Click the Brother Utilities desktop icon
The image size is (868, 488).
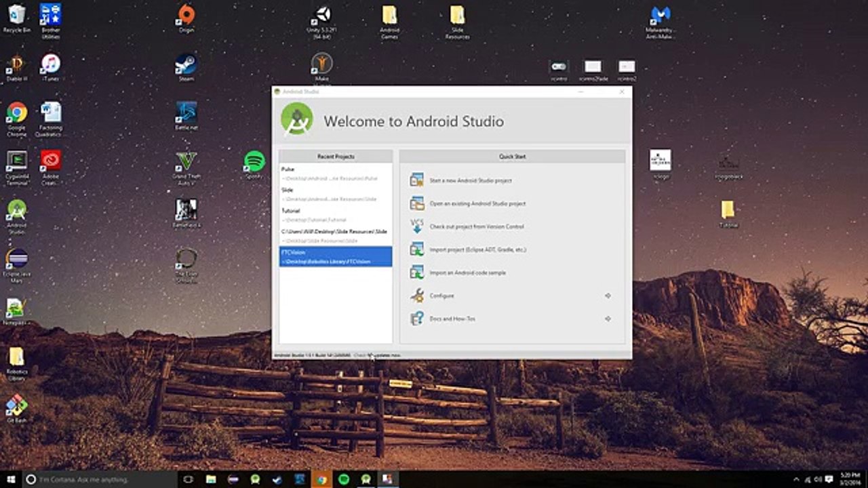coord(50,21)
